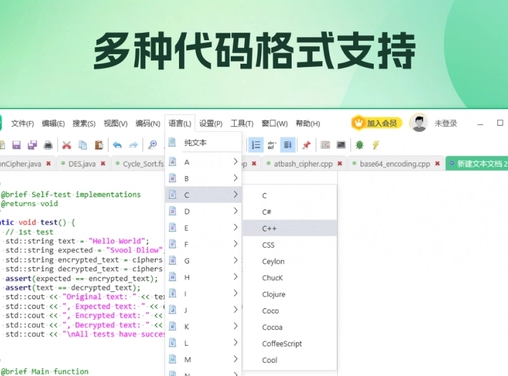
Task: Expand the B language submenu arrow
Action: point(235,178)
